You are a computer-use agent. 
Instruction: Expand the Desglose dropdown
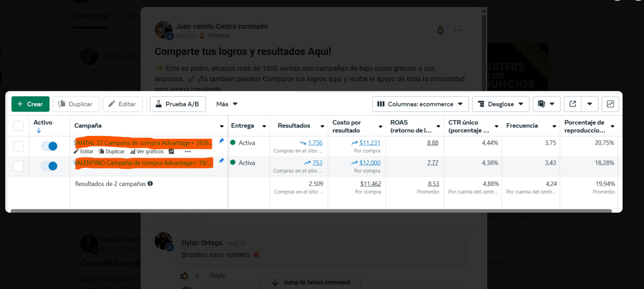click(x=501, y=104)
